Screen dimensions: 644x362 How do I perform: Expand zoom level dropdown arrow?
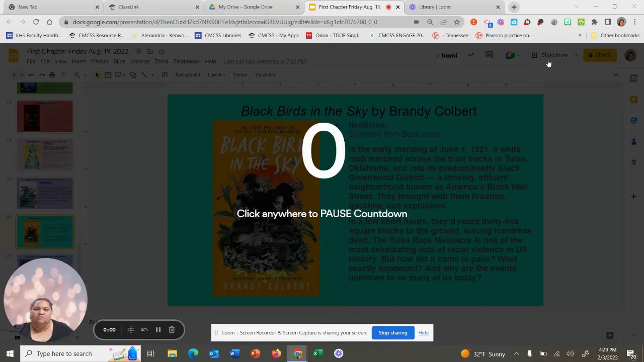(85, 75)
